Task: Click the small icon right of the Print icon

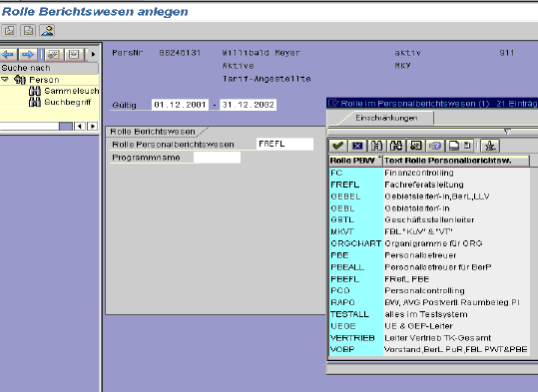Action: click(468, 146)
